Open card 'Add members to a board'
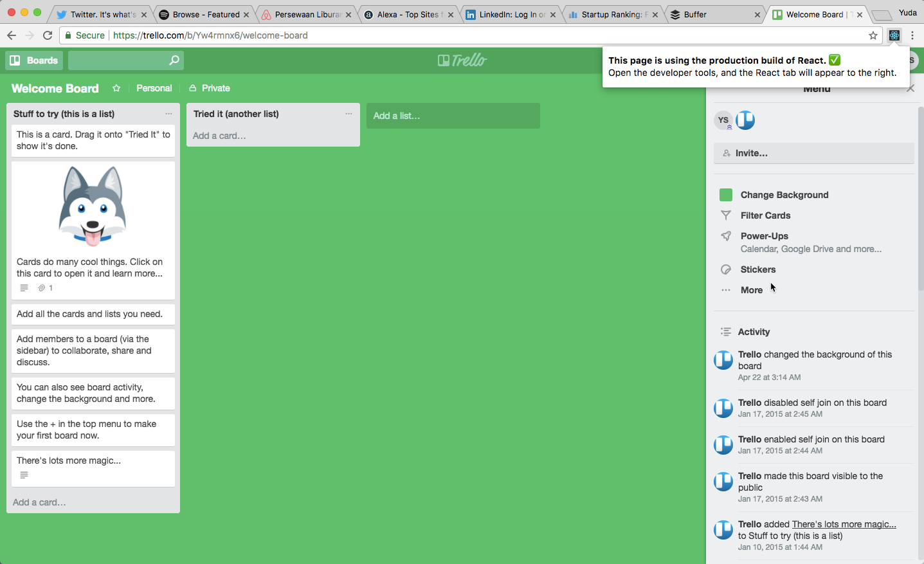Image resolution: width=924 pixels, height=564 pixels. pos(93,350)
